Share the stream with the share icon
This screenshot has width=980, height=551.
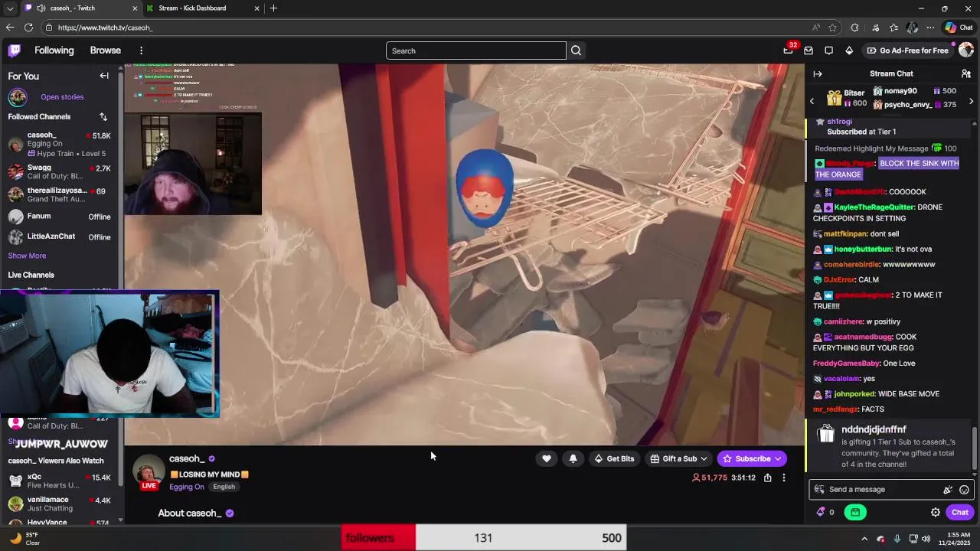pos(767,478)
